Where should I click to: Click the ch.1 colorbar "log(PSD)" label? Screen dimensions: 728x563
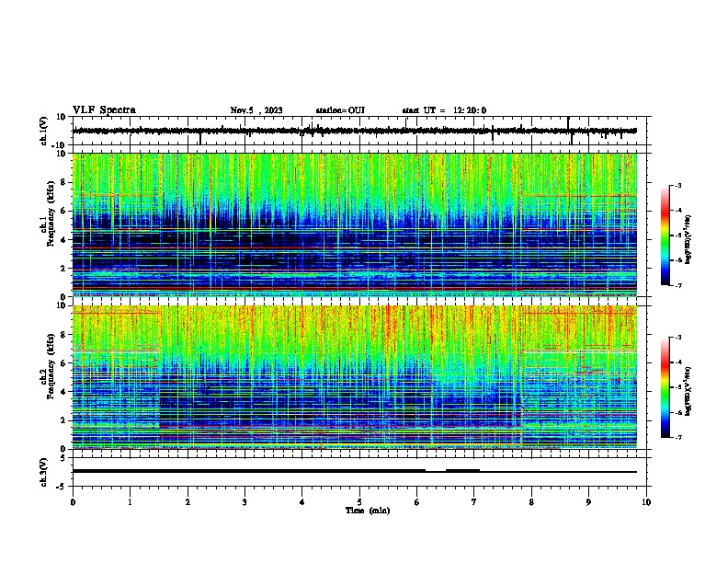point(688,240)
